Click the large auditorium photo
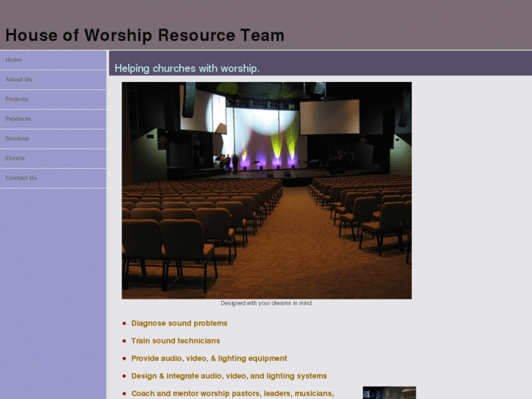 coord(266,190)
